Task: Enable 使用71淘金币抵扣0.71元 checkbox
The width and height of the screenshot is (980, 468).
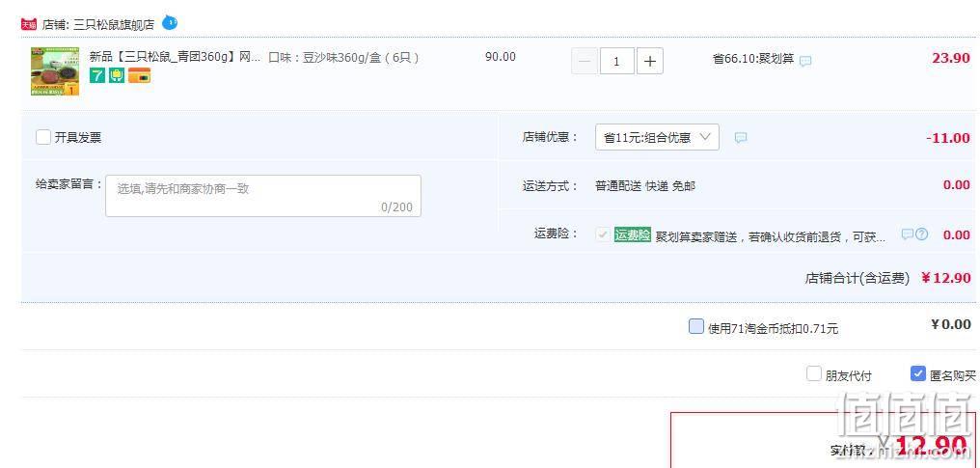Action: coord(695,326)
